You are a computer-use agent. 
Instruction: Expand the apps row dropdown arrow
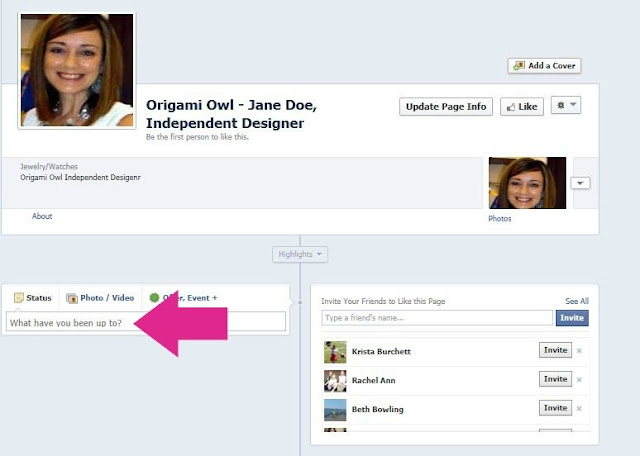(580, 183)
